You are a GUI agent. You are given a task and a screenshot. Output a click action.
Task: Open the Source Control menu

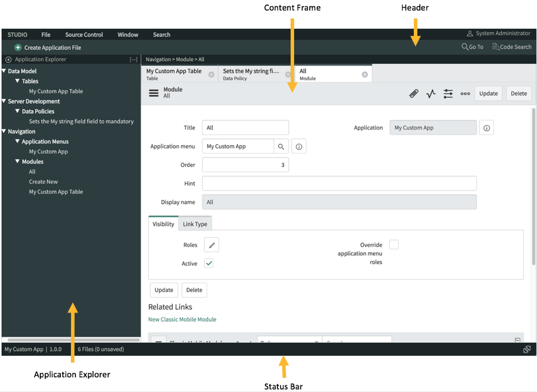(x=83, y=35)
